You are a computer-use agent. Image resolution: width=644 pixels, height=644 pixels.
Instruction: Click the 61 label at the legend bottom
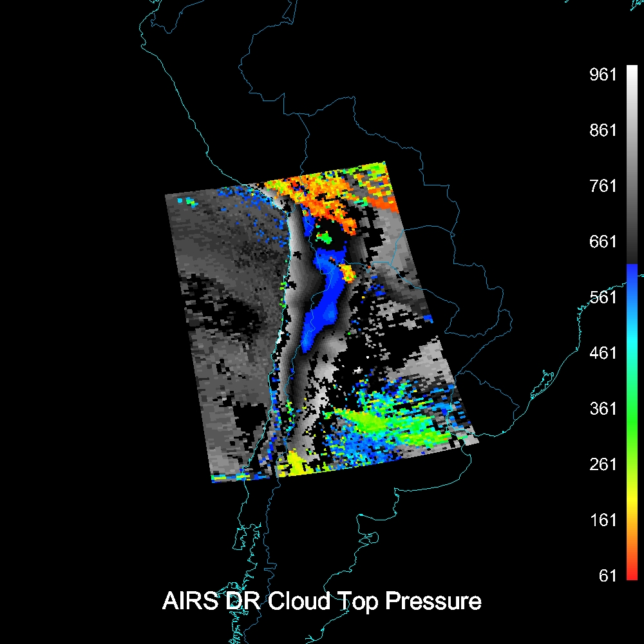(x=608, y=576)
